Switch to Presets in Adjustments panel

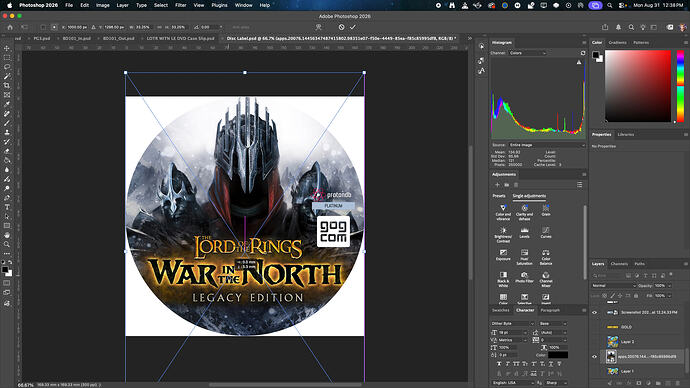click(499, 196)
